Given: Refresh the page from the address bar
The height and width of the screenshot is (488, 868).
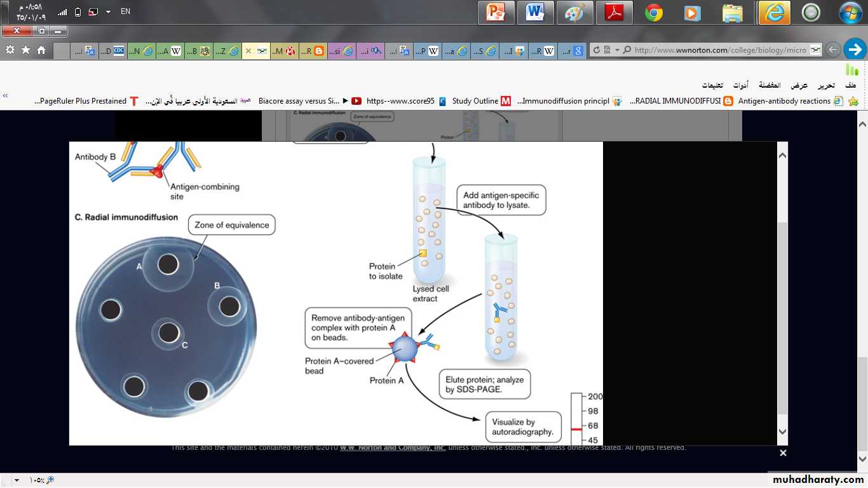Looking at the screenshot, I should 597,50.
